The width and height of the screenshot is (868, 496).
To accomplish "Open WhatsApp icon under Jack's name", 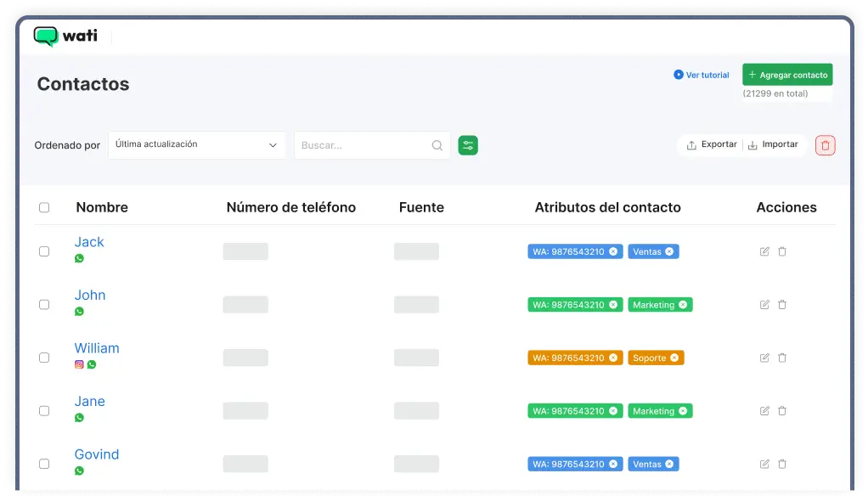I will 79,258.
